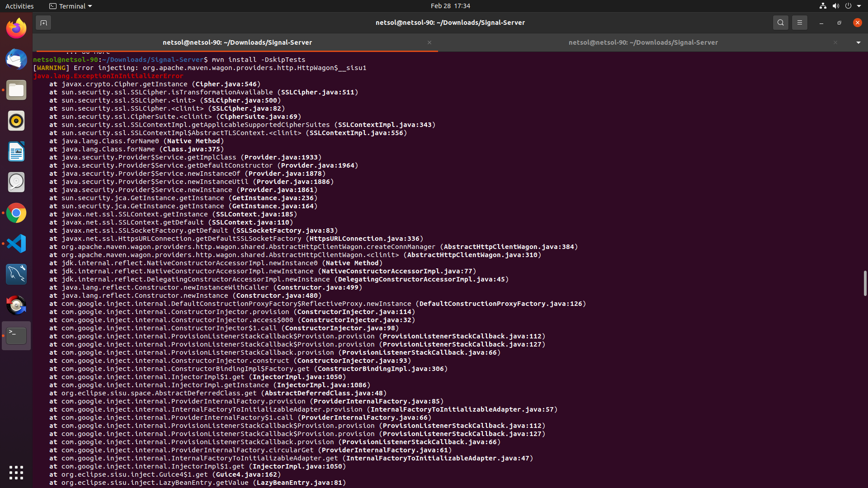Launch Rhythmbox from the dock
The width and height of the screenshot is (868, 488).
16,121
